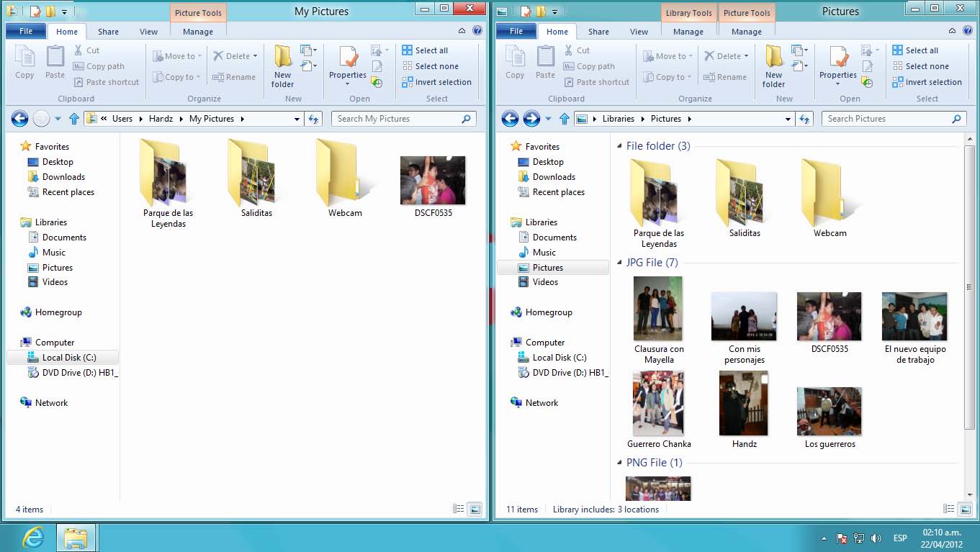Open the Manage tab under Library Tools
The height and width of the screenshot is (552, 980).
688,32
